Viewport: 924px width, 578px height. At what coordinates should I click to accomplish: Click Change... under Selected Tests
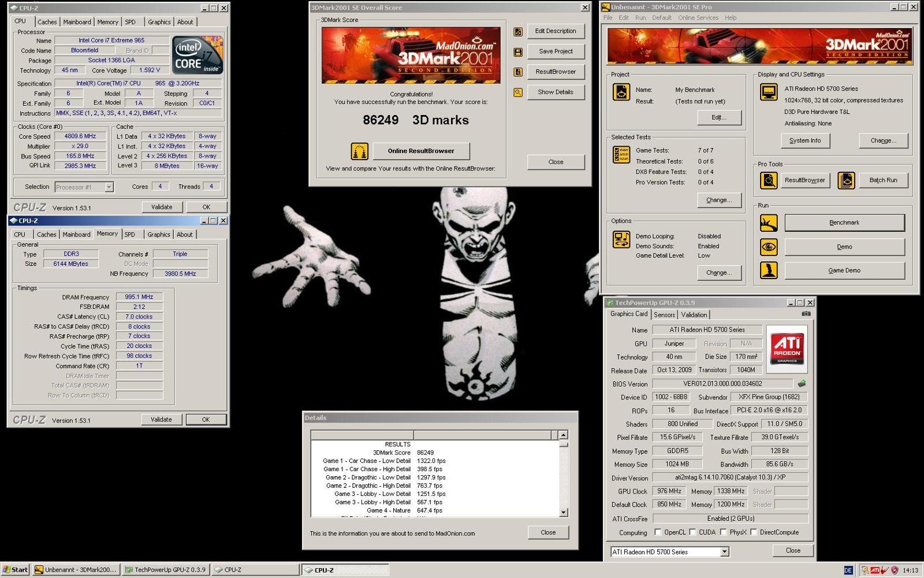(719, 201)
